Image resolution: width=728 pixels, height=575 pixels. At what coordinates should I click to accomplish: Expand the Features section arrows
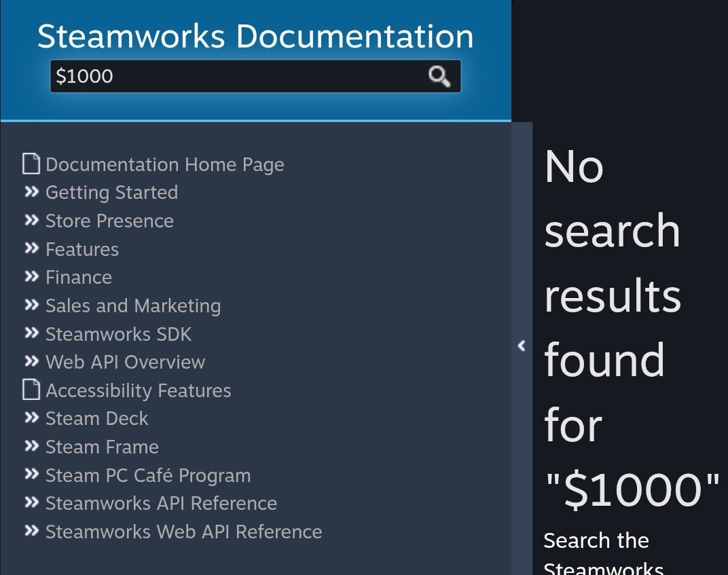point(31,248)
